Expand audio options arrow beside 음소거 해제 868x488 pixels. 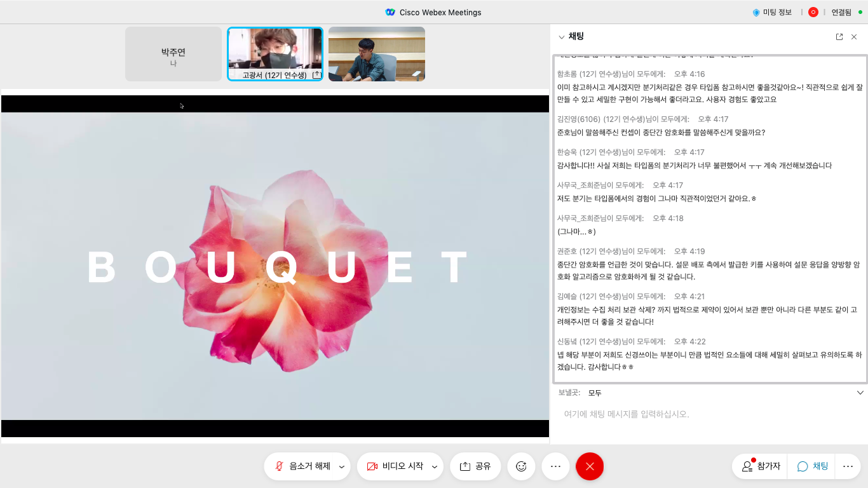(342, 467)
